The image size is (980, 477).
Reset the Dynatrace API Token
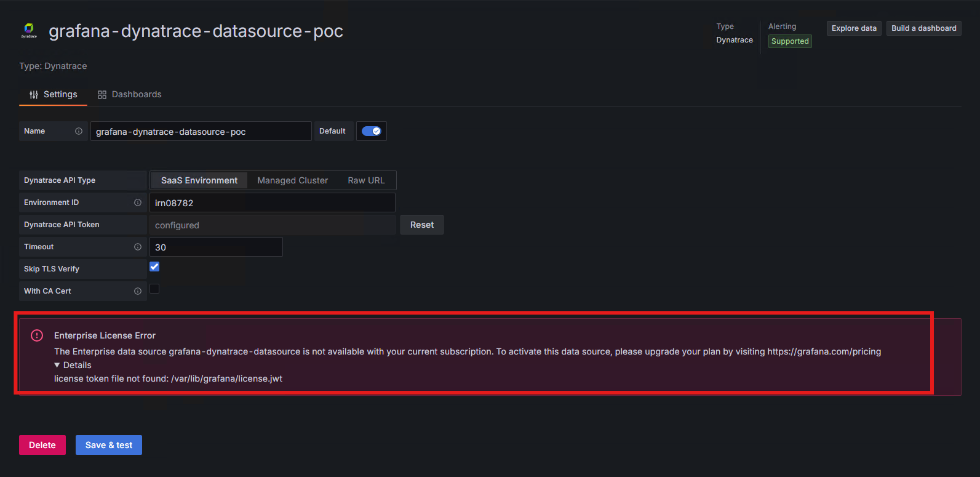422,225
